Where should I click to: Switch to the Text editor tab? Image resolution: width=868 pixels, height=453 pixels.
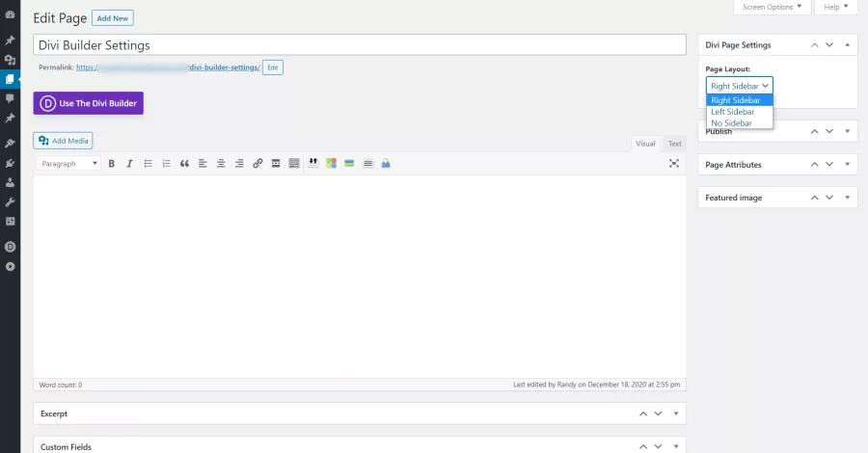pos(674,144)
